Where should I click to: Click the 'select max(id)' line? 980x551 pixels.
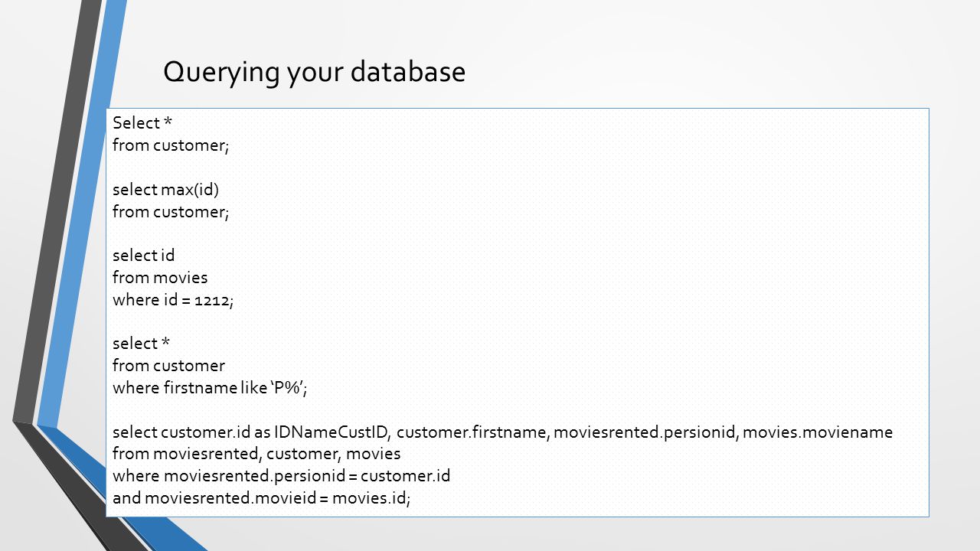tap(165, 190)
